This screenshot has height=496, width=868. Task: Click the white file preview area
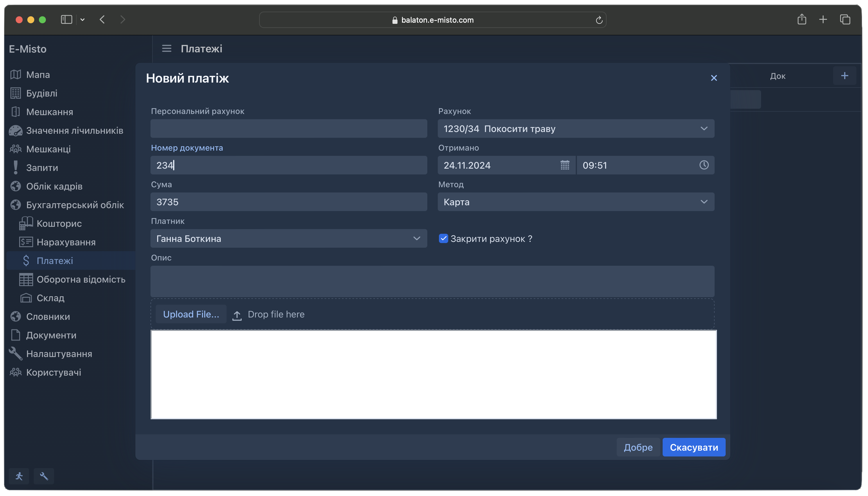pos(433,374)
